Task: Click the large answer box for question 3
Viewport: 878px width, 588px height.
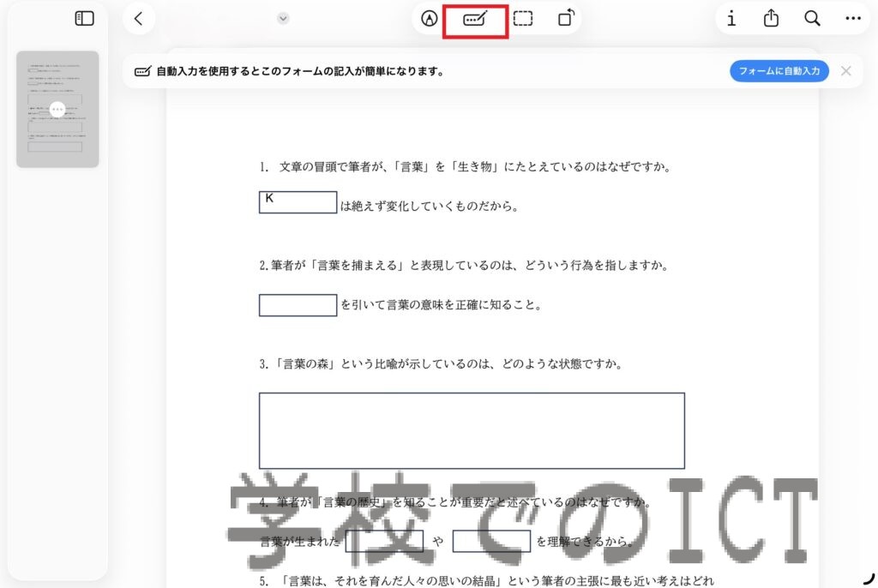Action: point(472,430)
